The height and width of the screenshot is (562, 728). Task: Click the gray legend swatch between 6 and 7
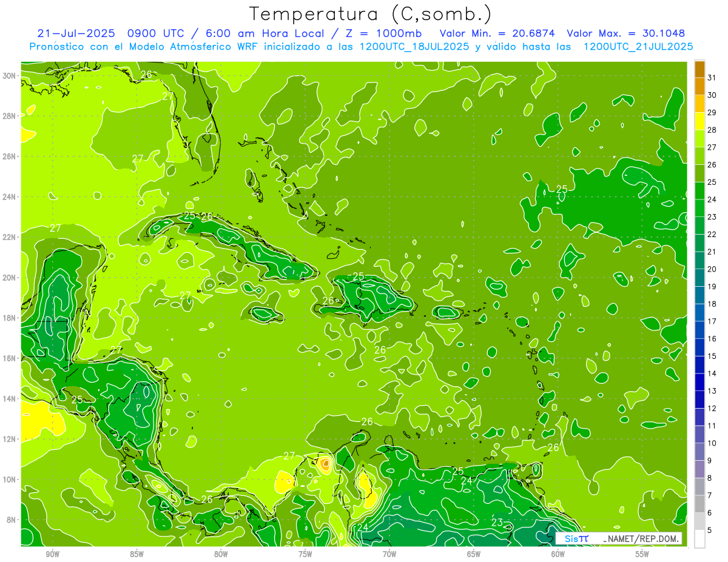(699, 504)
